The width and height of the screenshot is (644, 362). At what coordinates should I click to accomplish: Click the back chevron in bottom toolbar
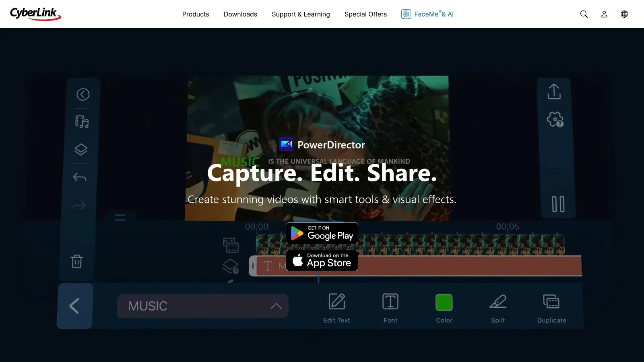pos(74,306)
